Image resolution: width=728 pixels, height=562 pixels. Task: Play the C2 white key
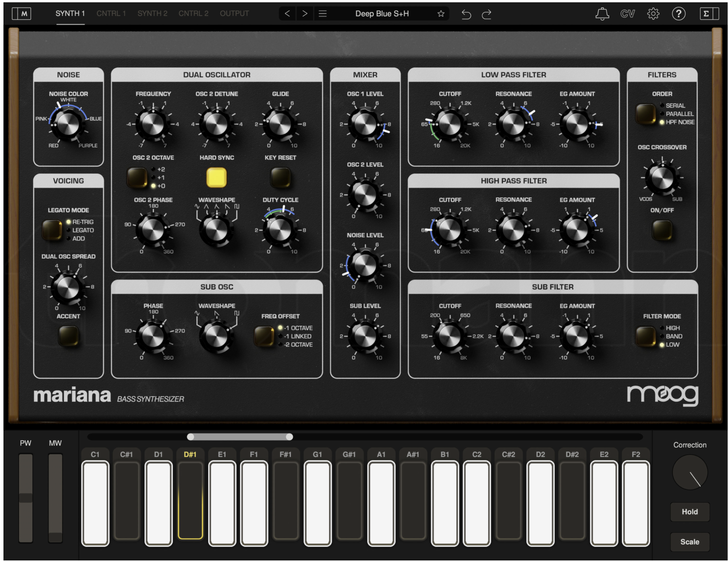coord(477,503)
